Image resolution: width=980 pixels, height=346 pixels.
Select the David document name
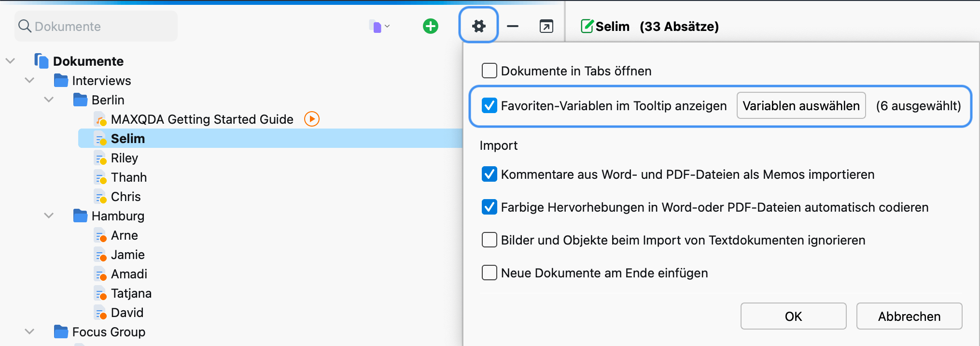tap(127, 313)
